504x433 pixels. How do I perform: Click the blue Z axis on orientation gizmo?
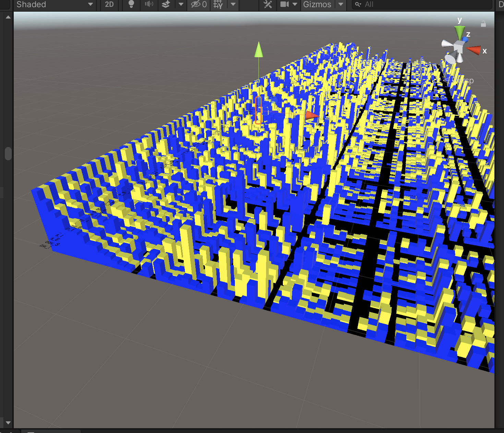(x=465, y=39)
